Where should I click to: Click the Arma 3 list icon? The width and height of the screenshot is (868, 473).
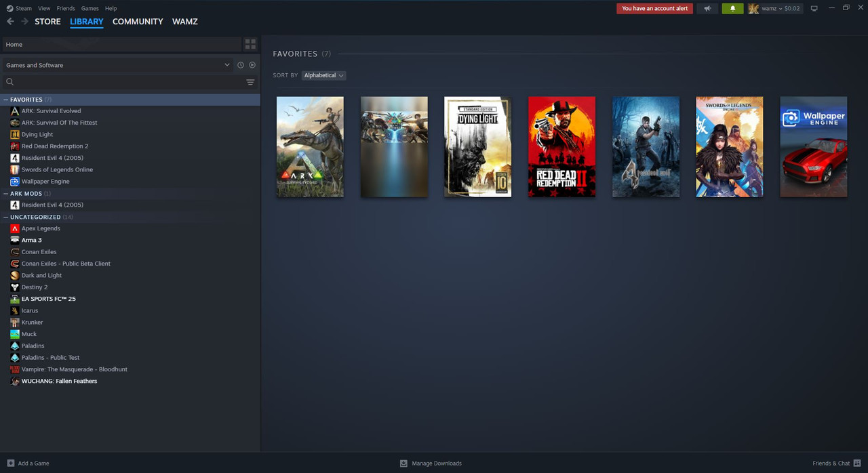[15, 240]
